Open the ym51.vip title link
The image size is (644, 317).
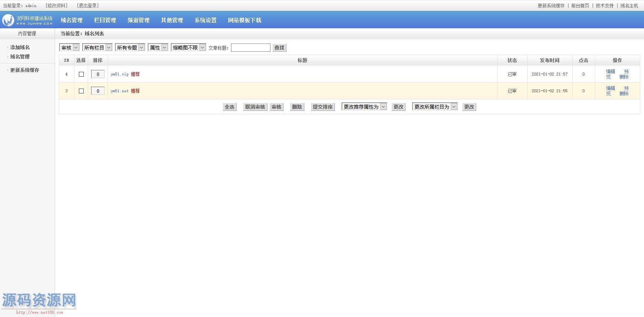(x=119, y=74)
